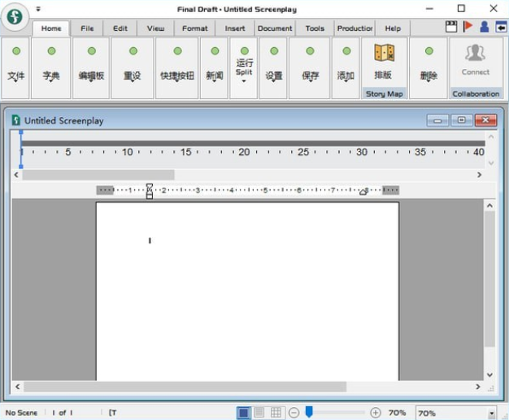
Task: Click the blue user profile icon
Action: coord(484,27)
